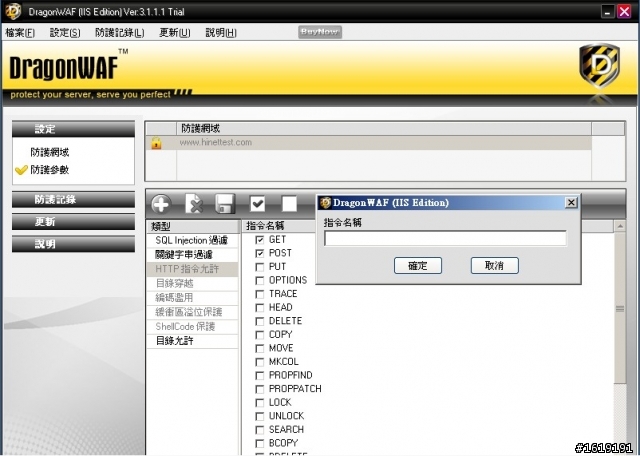Screen dimensions: 640x456
Task: Open the 更新(U) menu
Action: 175,32
